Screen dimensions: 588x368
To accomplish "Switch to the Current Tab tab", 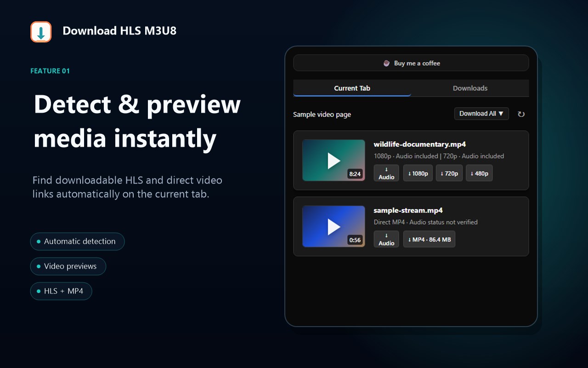I will pyautogui.click(x=352, y=88).
